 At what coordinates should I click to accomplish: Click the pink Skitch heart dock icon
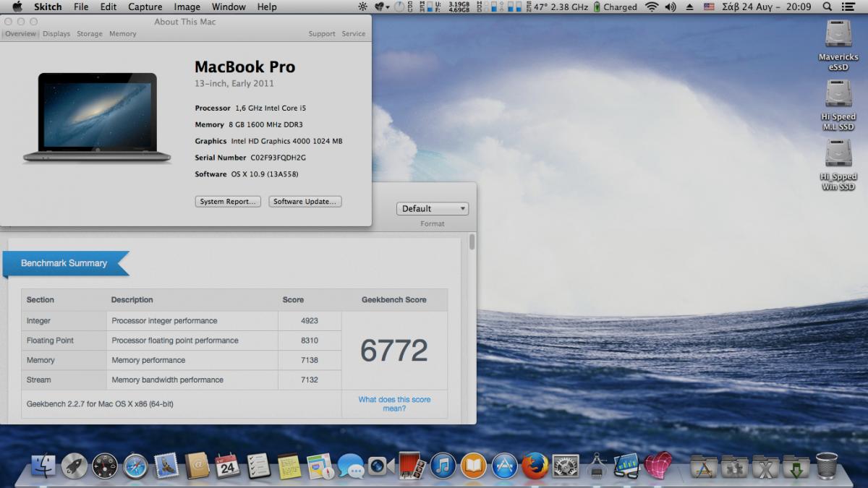pos(658,466)
